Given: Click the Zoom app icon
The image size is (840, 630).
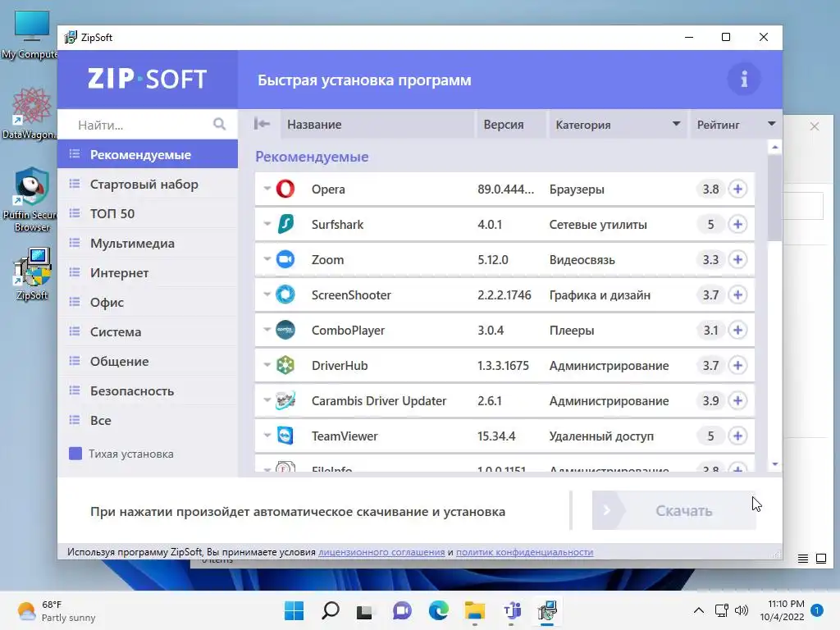Looking at the screenshot, I should click(x=285, y=259).
